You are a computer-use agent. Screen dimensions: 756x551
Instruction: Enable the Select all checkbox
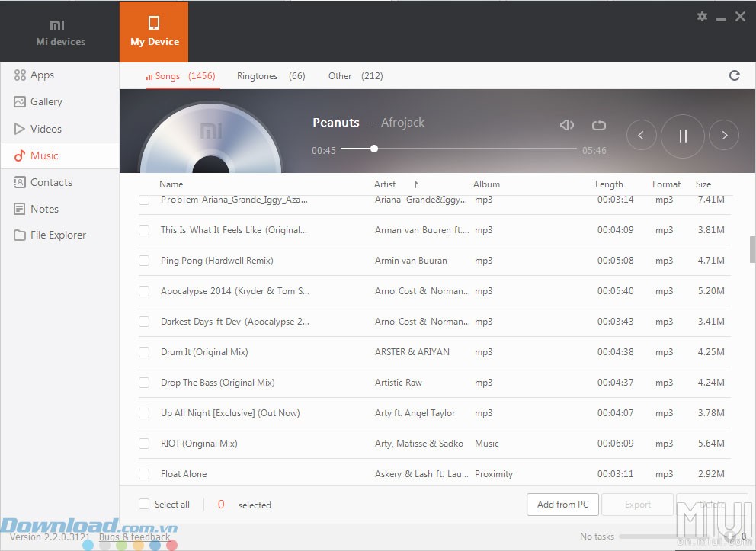144,505
